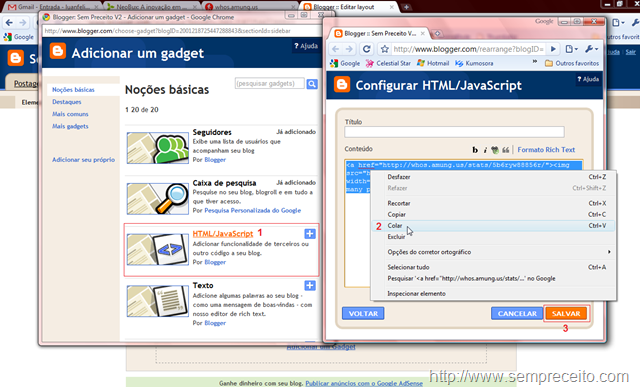Click the address bar in Adicionar um gadget window
Image resolution: width=640 pixels, height=387 pixels.
coord(182,31)
